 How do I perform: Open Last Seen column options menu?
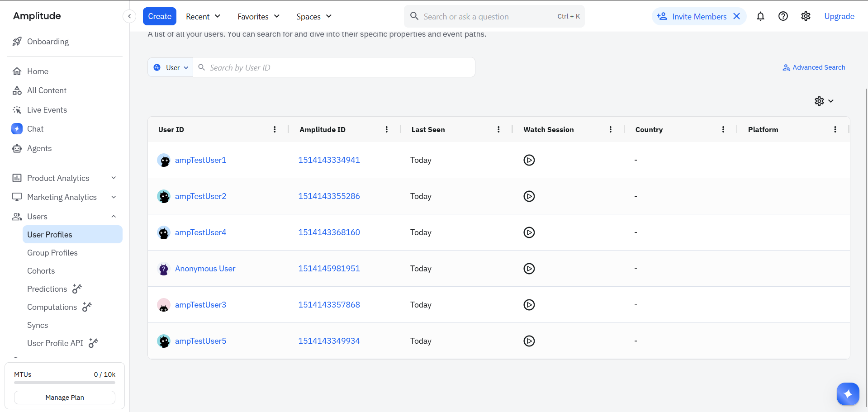(498, 129)
